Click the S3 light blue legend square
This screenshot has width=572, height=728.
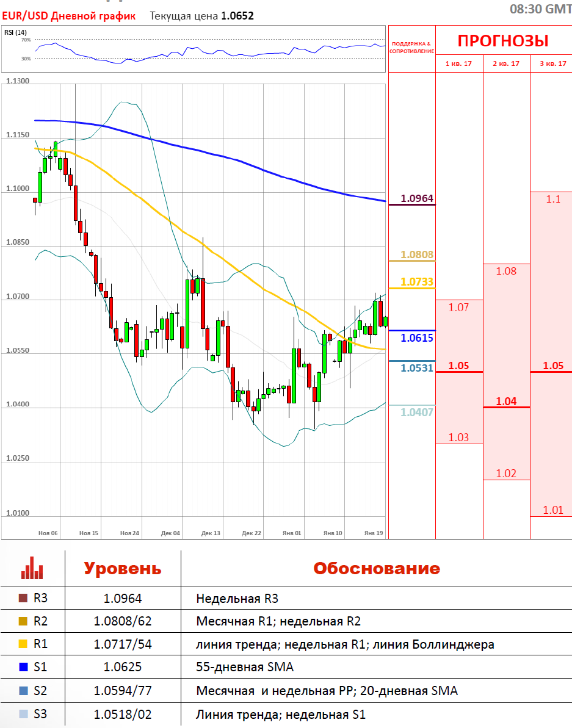pos(23,714)
